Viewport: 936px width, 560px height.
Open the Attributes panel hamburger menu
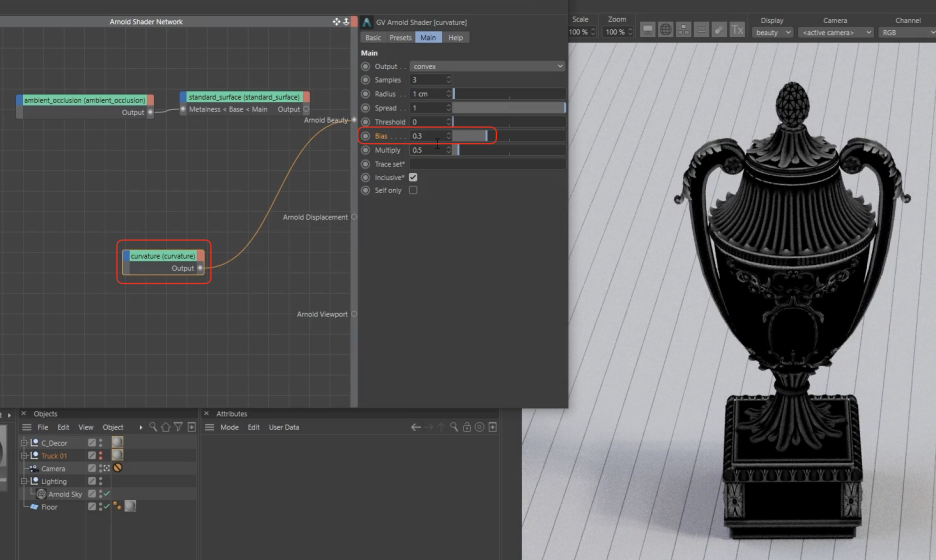point(210,427)
